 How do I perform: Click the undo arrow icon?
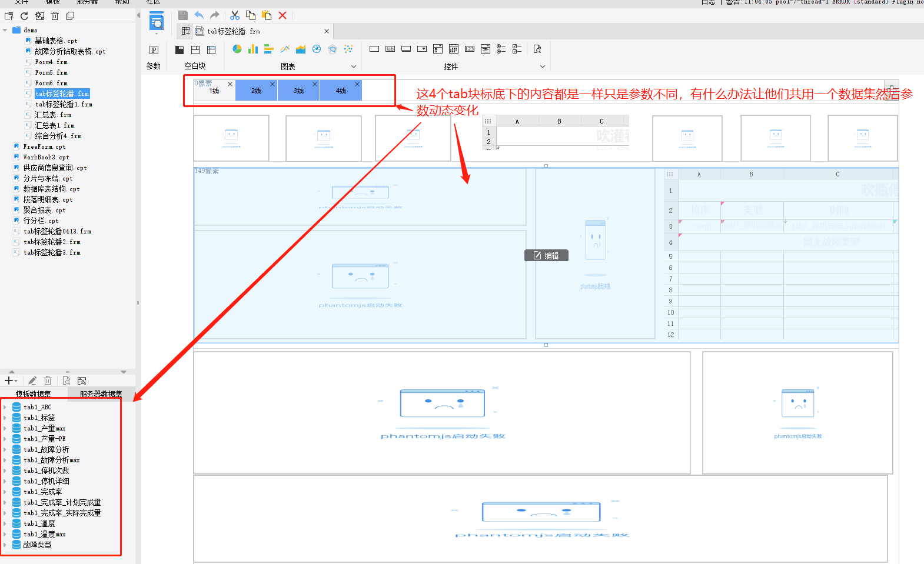[x=199, y=15]
